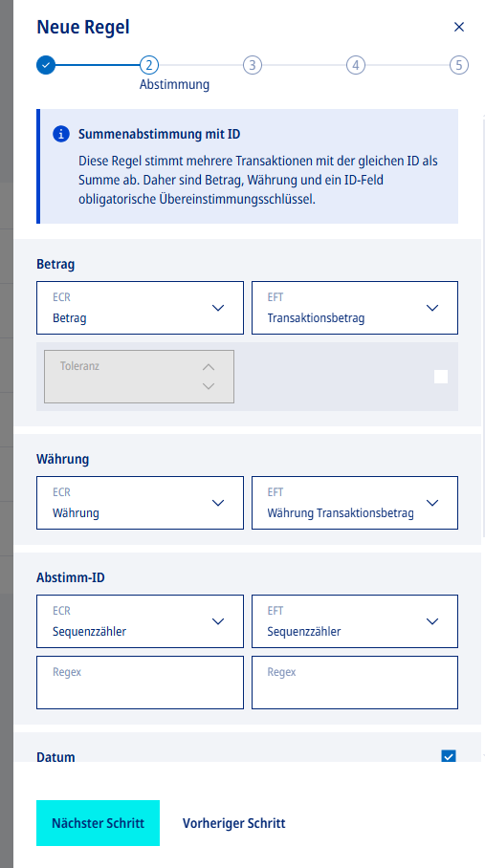
Task: Jump to step 3 in wizard
Action: [252, 65]
